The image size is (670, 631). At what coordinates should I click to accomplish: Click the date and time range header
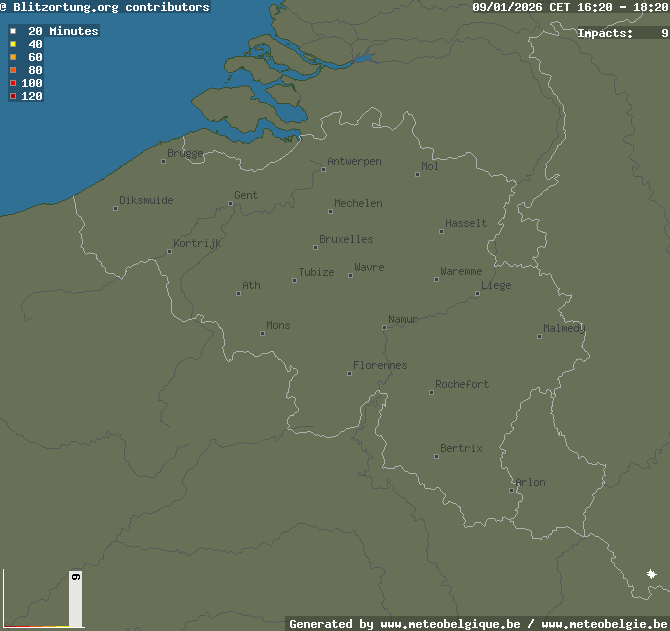point(569,7)
